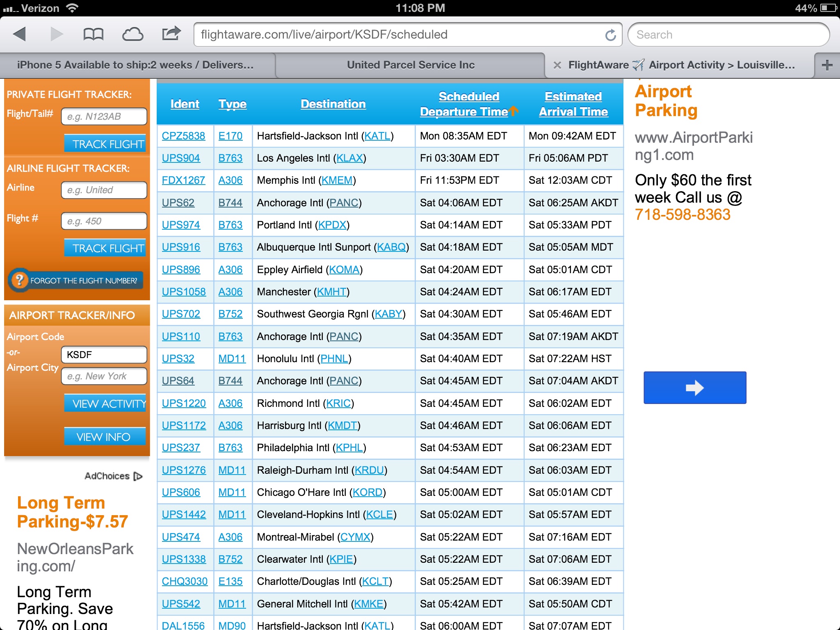Click the KORD airport link
The width and height of the screenshot is (840, 630).
click(x=367, y=492)
